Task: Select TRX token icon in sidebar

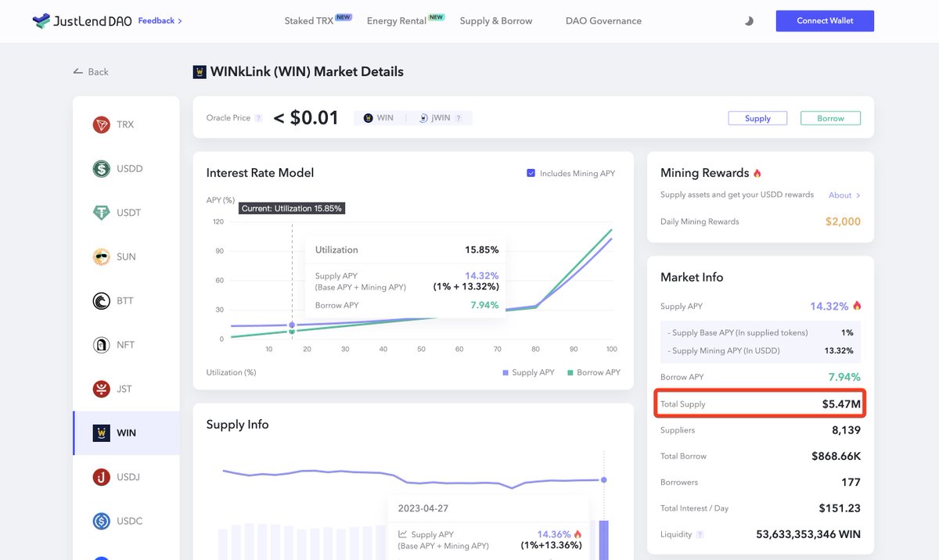Action: pos(102,125)
